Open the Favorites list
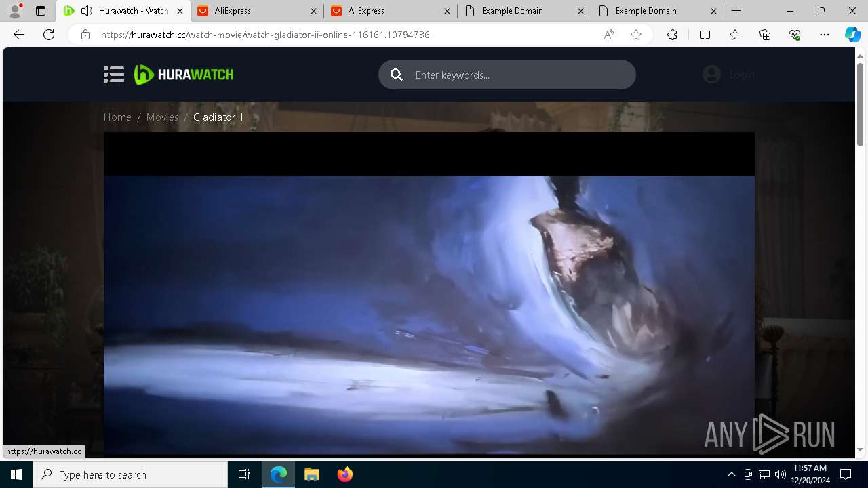The height and width of the screenshot is (488, 868). pos(735,35)
